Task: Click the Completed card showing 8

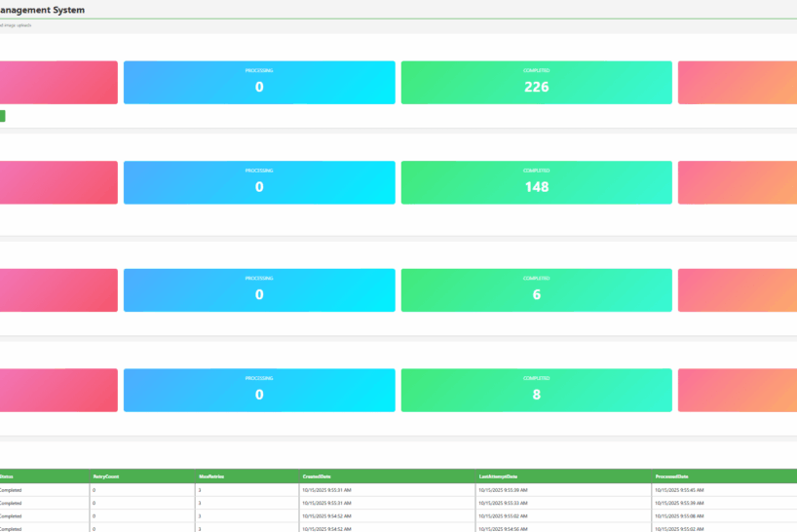Action: (536, 391)
